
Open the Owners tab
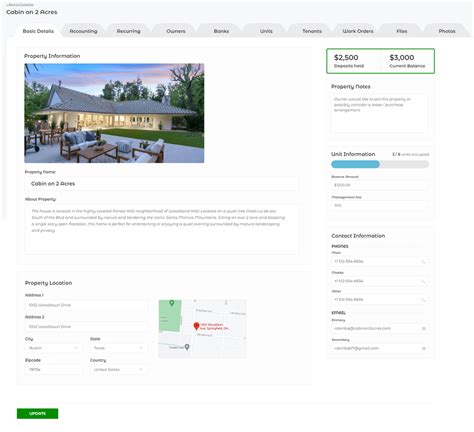point(176,31)
